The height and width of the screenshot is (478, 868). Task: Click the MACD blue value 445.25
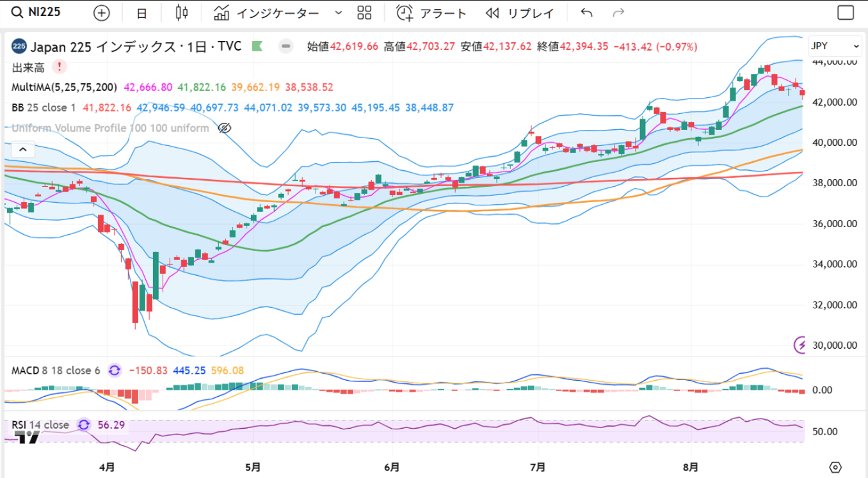[189, 370]
